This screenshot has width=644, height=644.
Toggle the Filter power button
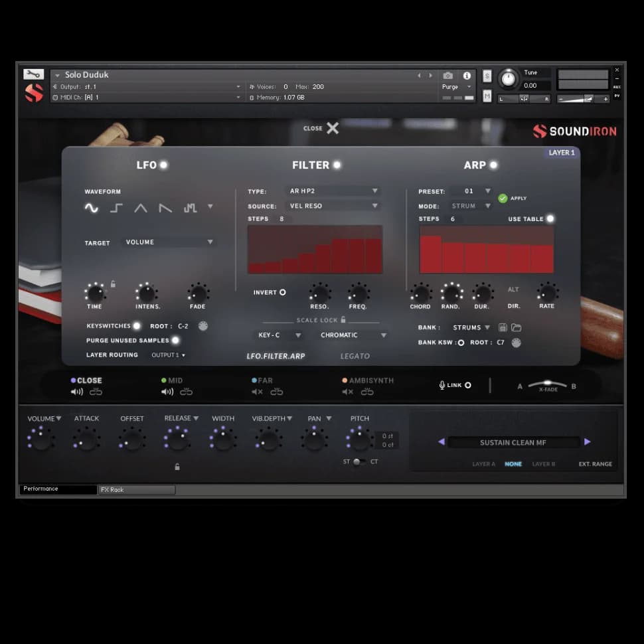coord(337,165)
